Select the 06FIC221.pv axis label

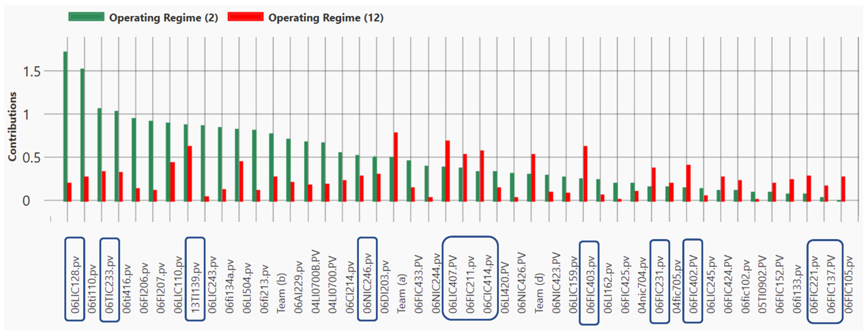click(814, 285)
